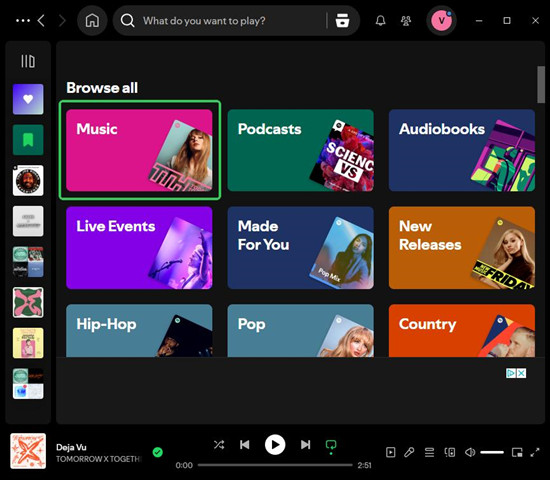The image size is (550, 480).
Task: Click the search magnifier icon
Action: [x=127, y=21]
